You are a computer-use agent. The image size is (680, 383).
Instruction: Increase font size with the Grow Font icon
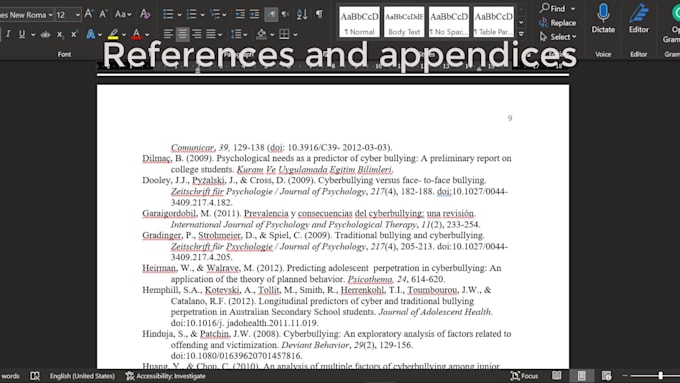(88, 14)
